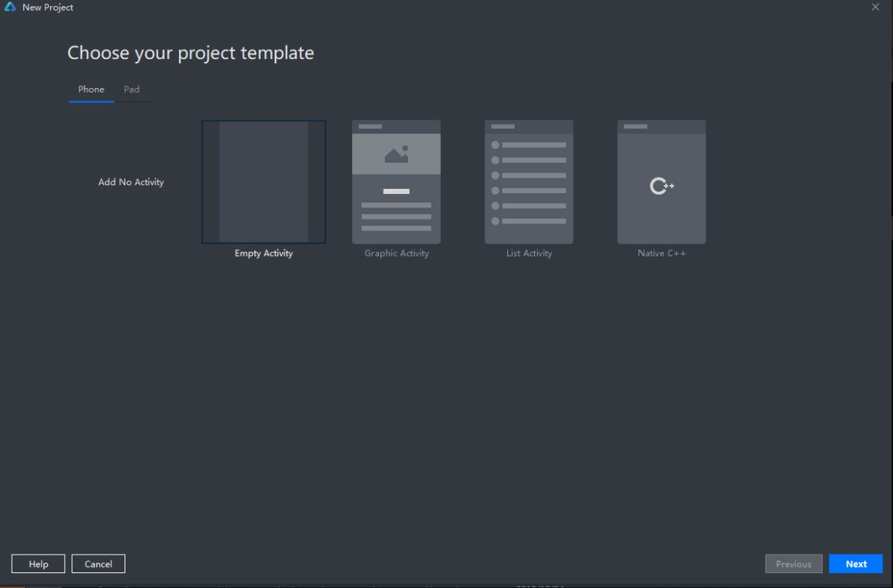
Task: Proceed with the Next button
Action: [x=856, y=563]
